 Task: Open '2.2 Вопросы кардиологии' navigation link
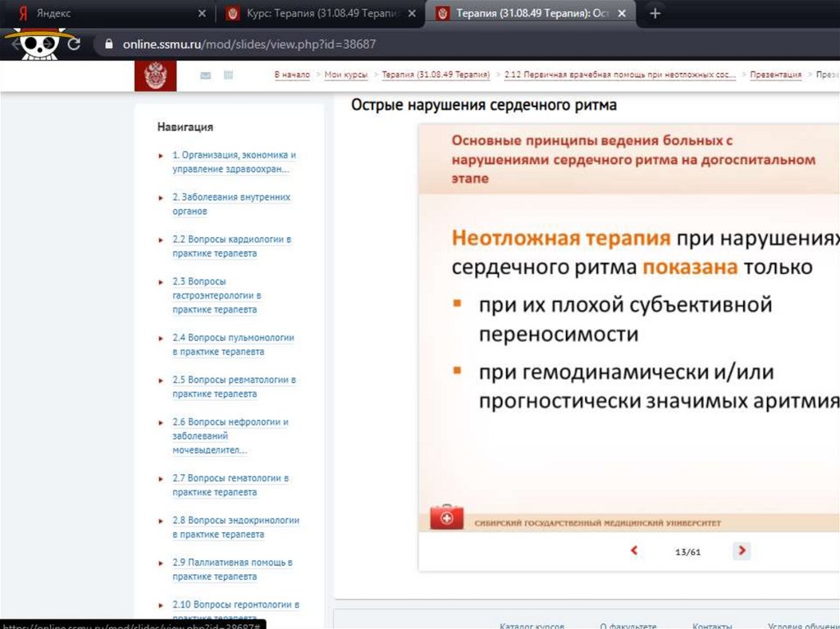[x=232, y=246]
